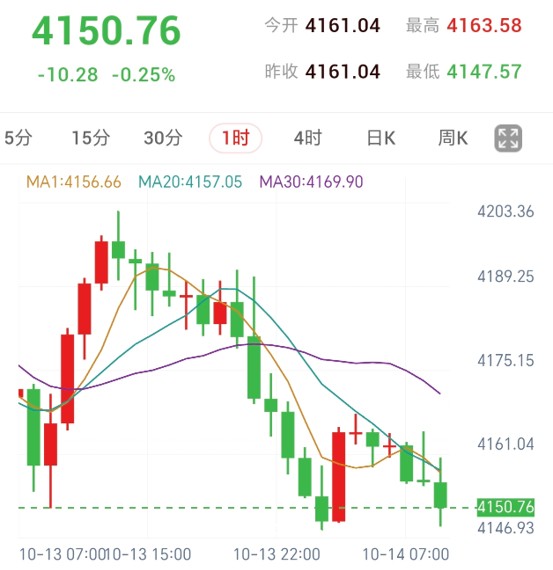The width and height of the screenshot is (553, 570).
Task: Open the 日K daily candlestick view
Action: (x=381, y=138)
